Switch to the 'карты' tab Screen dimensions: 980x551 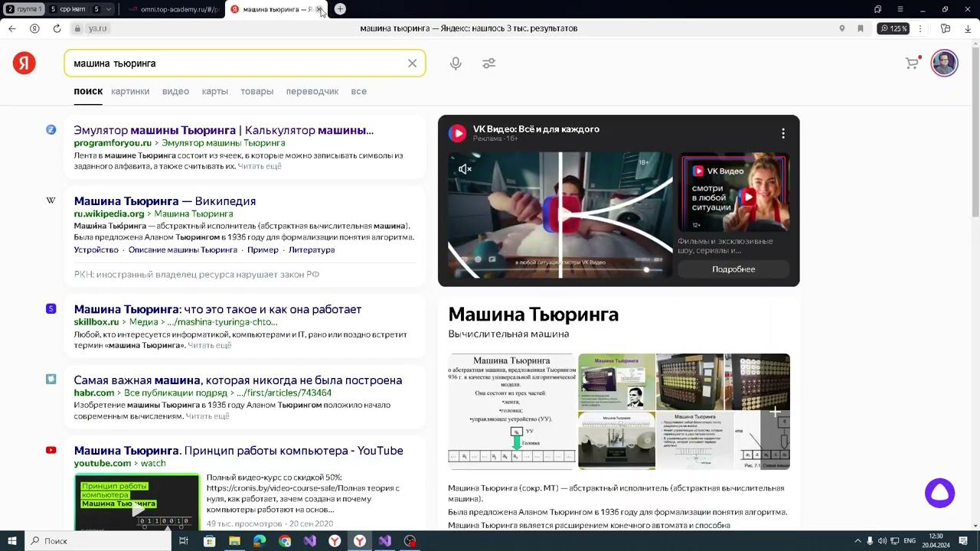[215, 91]
